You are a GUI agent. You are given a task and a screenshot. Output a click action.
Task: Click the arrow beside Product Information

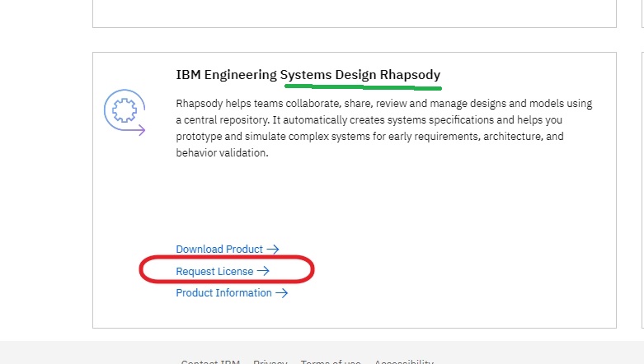[282, 293]
